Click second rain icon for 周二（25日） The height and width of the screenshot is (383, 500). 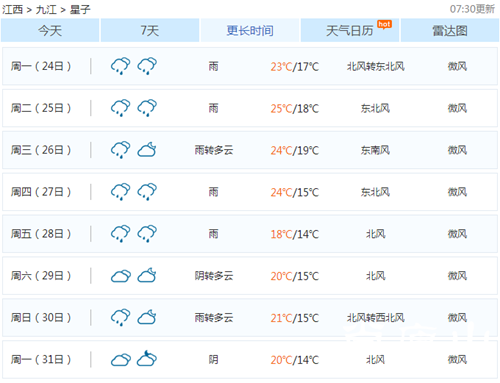point(147,108)
